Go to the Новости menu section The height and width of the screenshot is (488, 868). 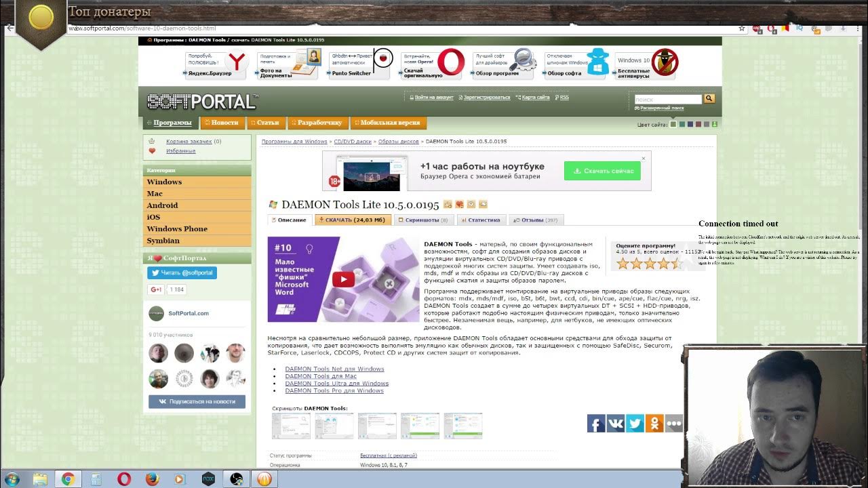tap(222, 123)
